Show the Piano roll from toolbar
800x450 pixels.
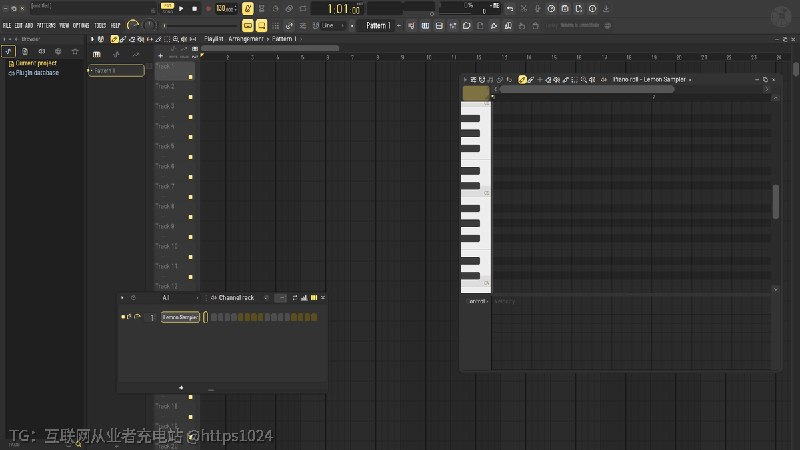pos(425,26)
